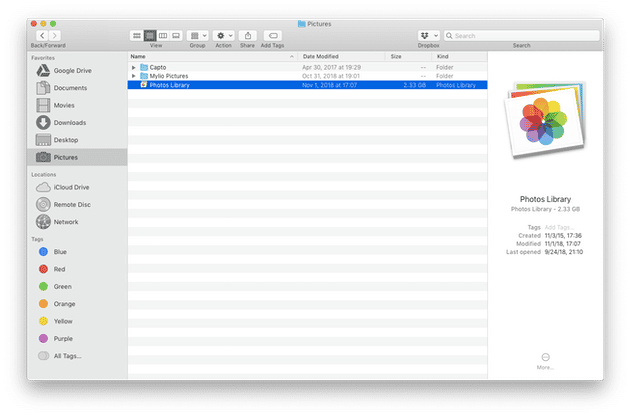Sort by Size column header
Screen dimensions: 630x416
click(409, 56)
